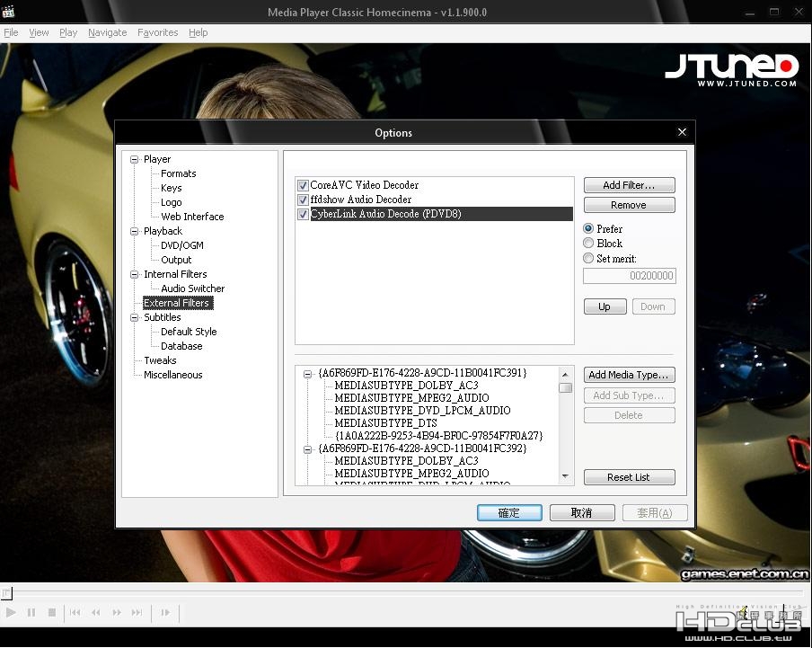Select Audio Switcher in the options tree

192,288
